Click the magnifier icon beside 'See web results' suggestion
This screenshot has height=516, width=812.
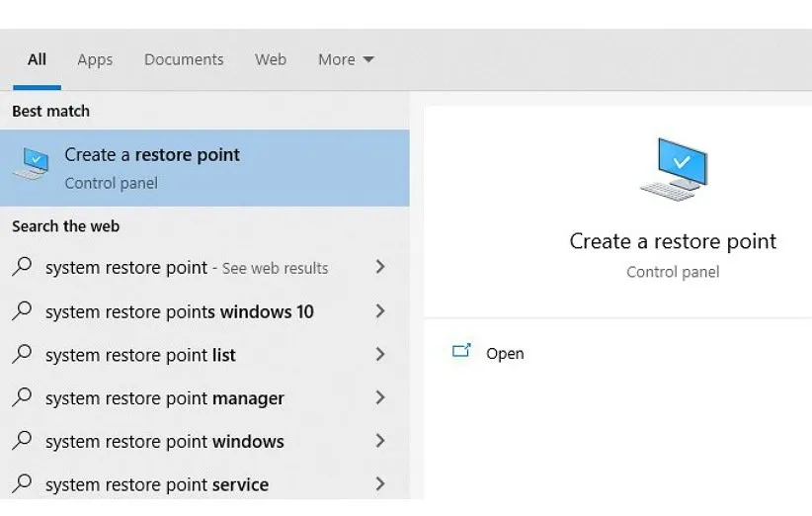coord(23,267)
